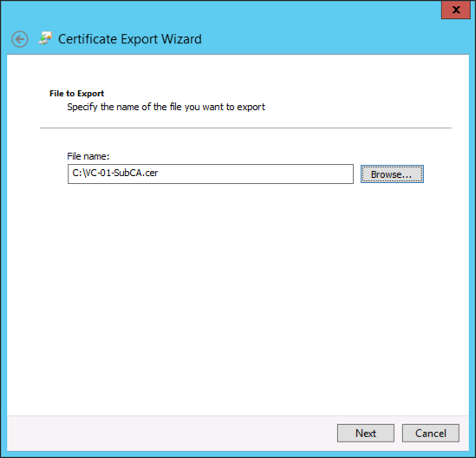Viewport: 476px width, 458px height.
Task: Click empty space in the file name field
Action: tap(255, 173)
